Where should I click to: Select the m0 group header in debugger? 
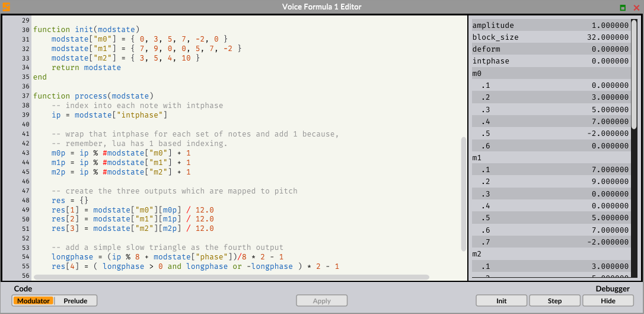pyautogui.click(x=550, y=73)
